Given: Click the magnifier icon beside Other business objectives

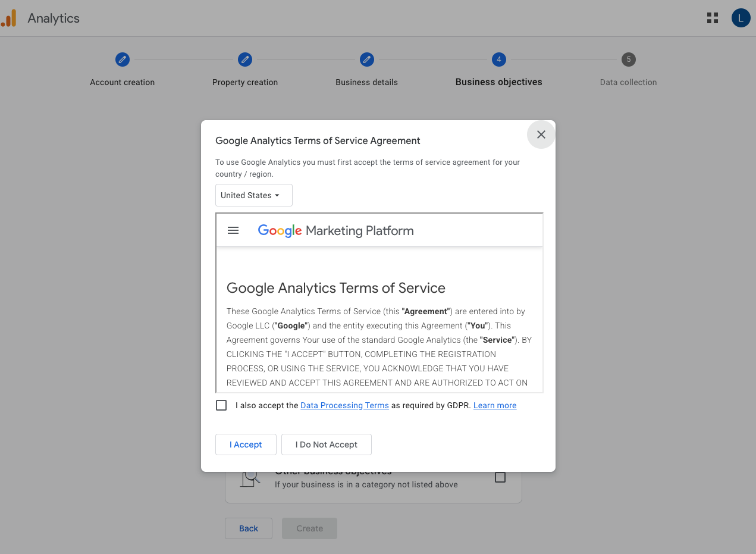Looking at the screenshot, I should pos(250,476).
